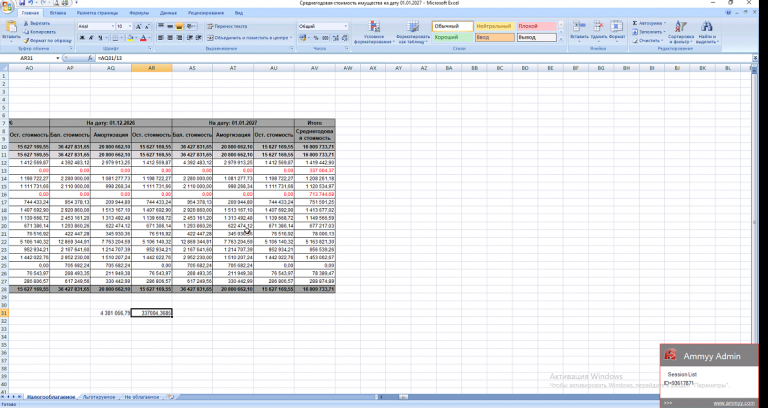Open text orientation options
This screenshot has width=768, height=408.
point(192,26)
